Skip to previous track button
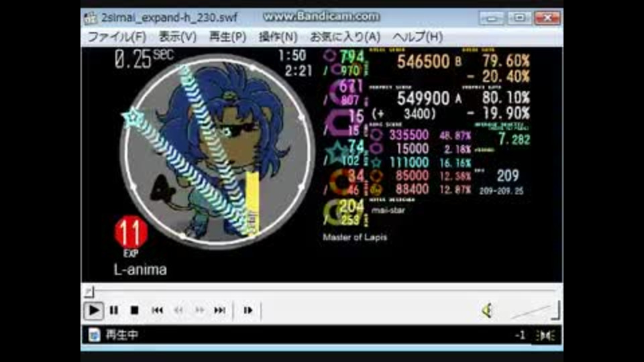The height and width of the screenshot is (362, 644). tap(157, 310)
